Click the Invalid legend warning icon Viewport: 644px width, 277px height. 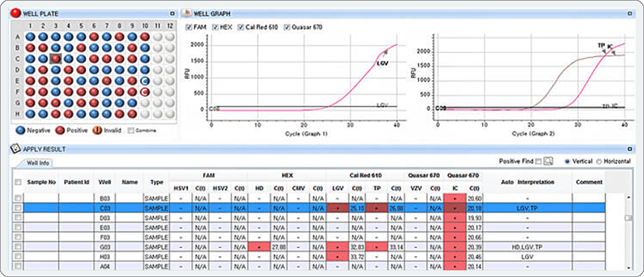(97, 130)
